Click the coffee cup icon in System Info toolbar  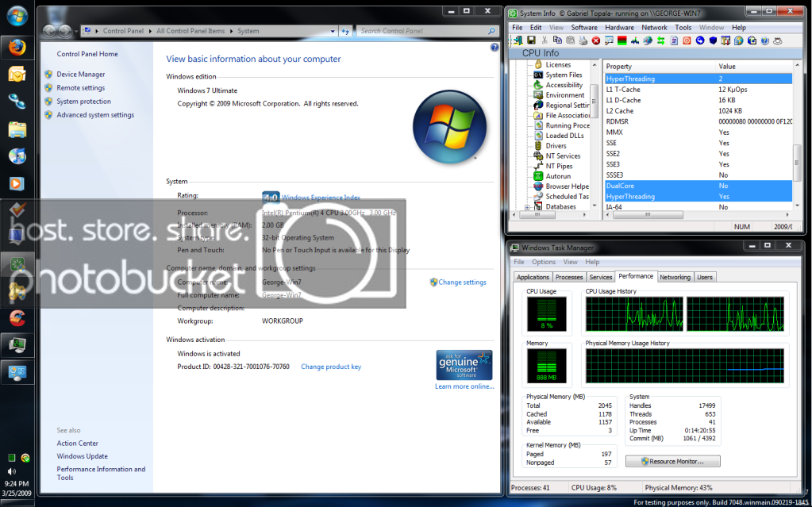[777, 40]
